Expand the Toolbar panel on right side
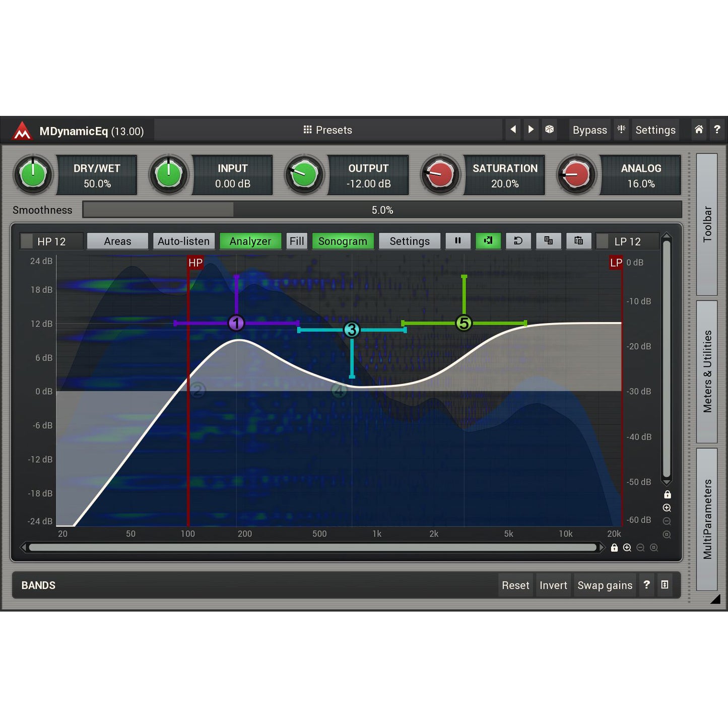The width and height of the screenshot is (728, 728). (707, 222)
